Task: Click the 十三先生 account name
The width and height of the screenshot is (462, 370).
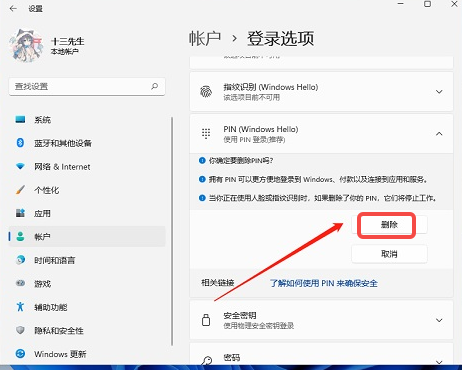Action: 68,41
